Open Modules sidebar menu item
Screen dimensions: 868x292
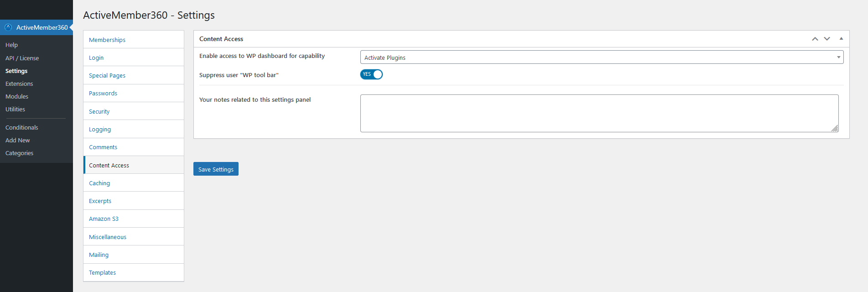36,96
